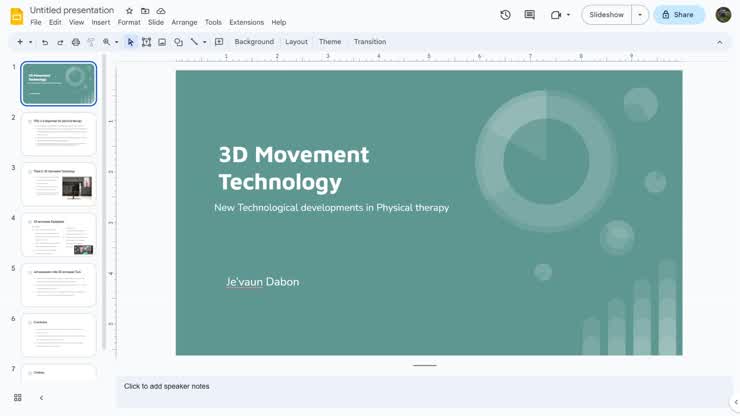Click the new slide plus button
The height and width of the screenshot is (416, 740).
click(x=20, y=42)
